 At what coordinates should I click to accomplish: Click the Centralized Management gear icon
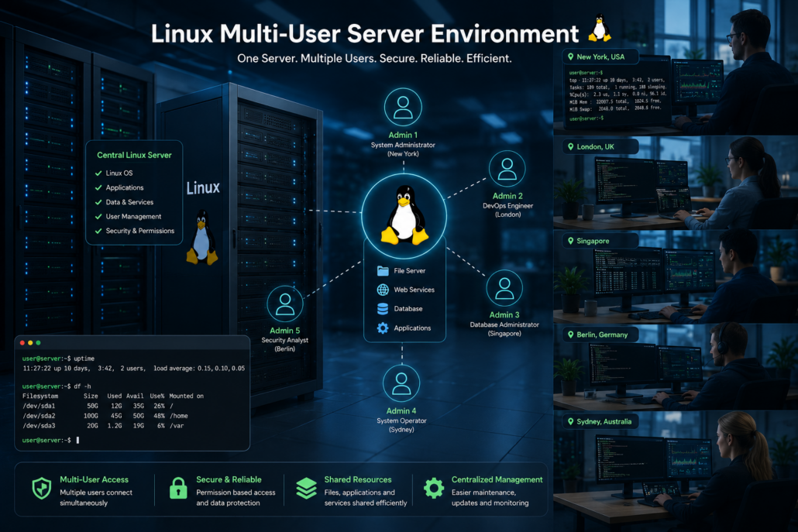click(434, 489)
